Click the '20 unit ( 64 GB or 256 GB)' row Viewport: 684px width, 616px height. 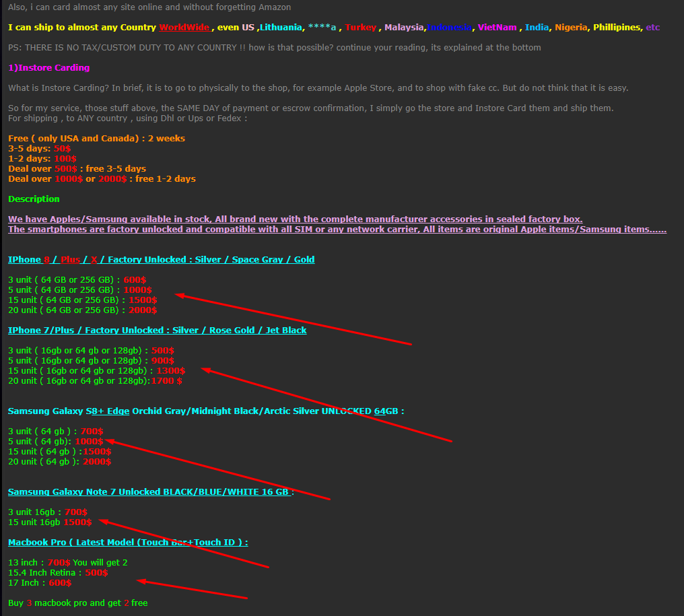click(x=82, y=310)
